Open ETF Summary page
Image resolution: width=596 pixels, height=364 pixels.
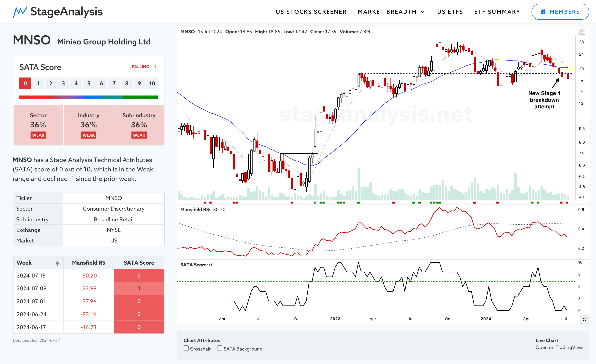coord(497,12)
